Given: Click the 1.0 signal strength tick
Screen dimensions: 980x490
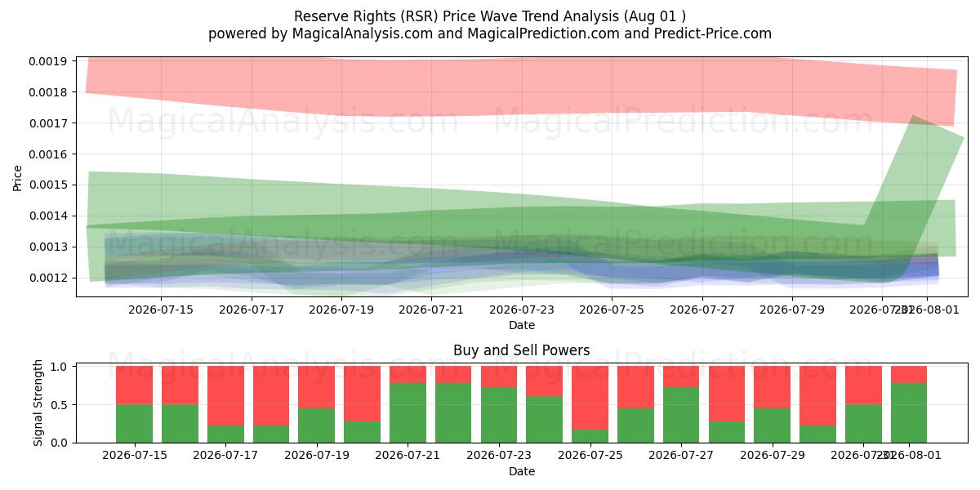Looking at the screenshot, I should coord(60,367).
